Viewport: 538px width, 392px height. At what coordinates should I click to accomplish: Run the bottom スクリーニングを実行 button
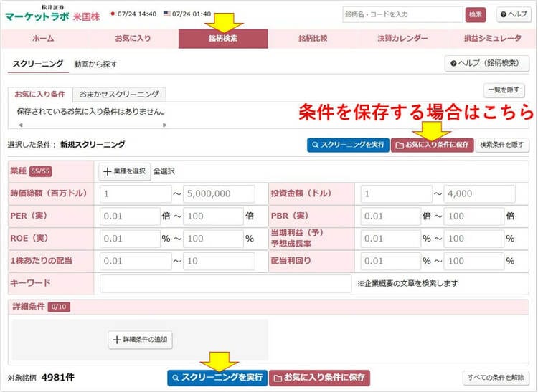tap(217, 378)
